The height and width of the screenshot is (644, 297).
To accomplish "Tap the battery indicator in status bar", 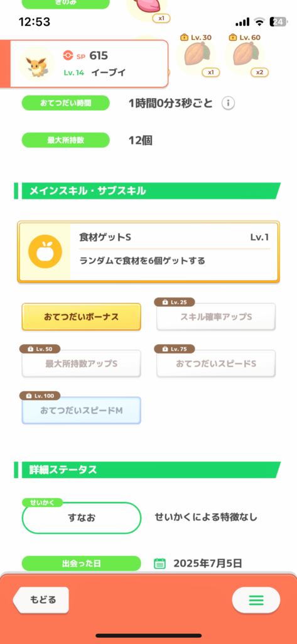I will 279,22.
